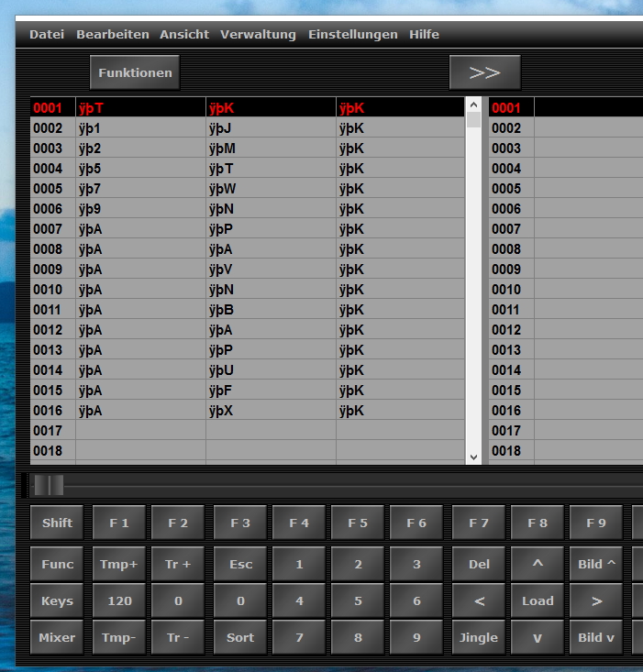
Task: Open the Mixer panel button
Action: click(57, 637)
